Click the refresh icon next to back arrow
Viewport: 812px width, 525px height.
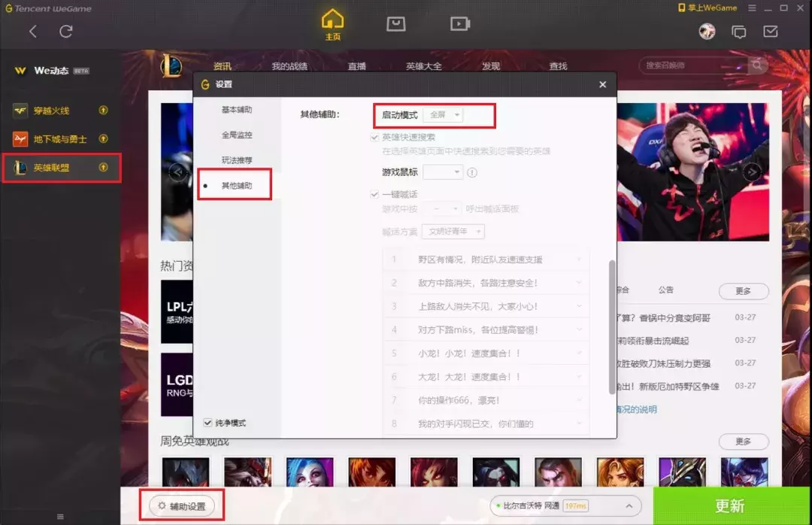[66, 32]
